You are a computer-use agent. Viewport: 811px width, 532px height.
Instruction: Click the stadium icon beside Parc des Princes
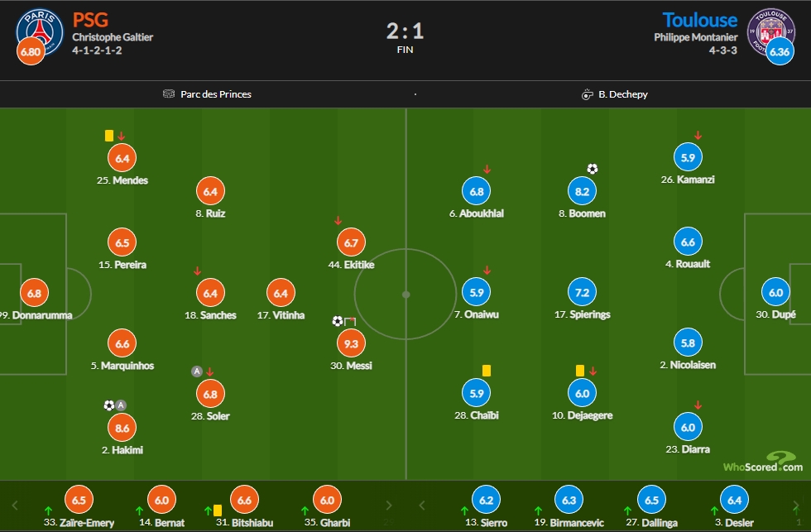(169, 93)
